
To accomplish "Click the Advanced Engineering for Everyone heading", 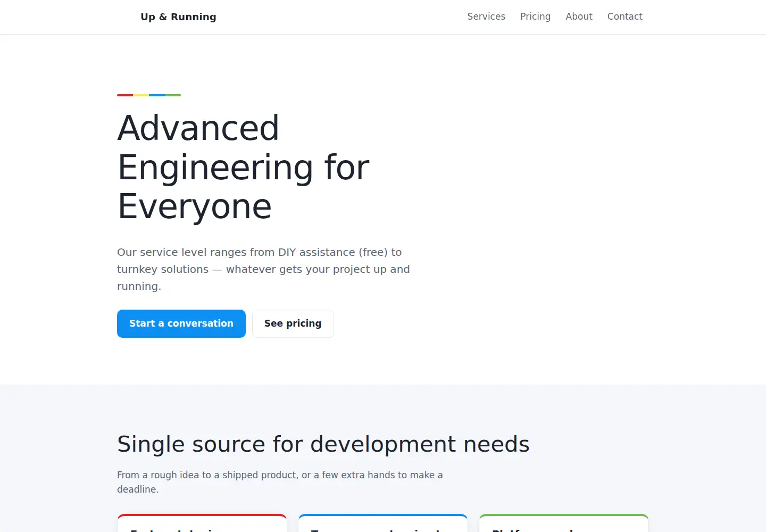I will (x=244, y=167).
